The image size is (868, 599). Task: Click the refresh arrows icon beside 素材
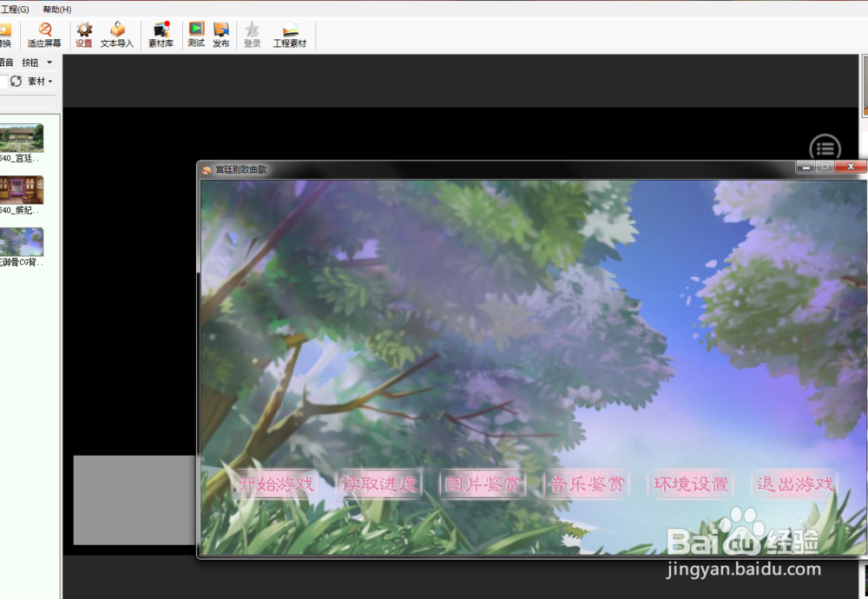(x=16, y=82)
